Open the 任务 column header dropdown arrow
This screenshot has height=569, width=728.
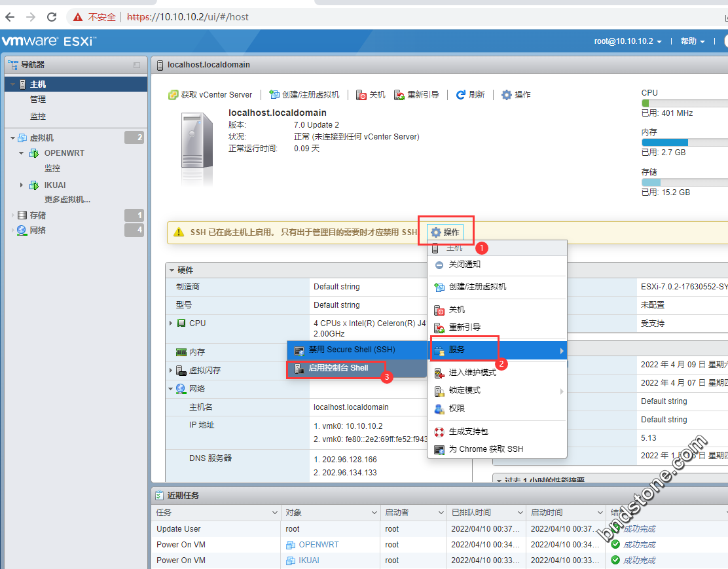pos(274,513)
